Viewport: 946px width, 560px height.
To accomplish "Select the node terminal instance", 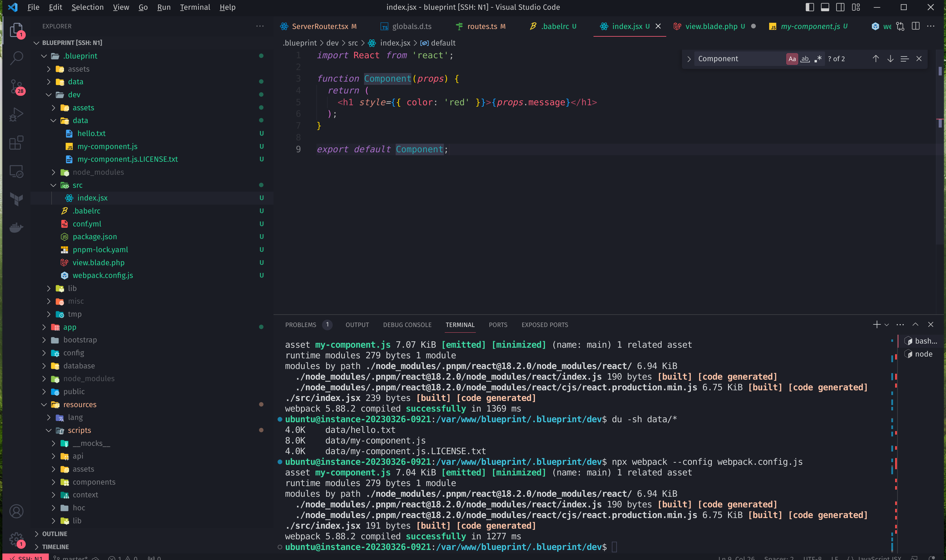I will [921, 354].
